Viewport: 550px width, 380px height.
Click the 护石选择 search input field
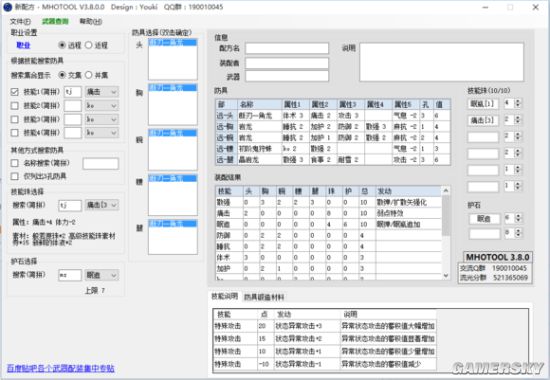click(70, 275)
